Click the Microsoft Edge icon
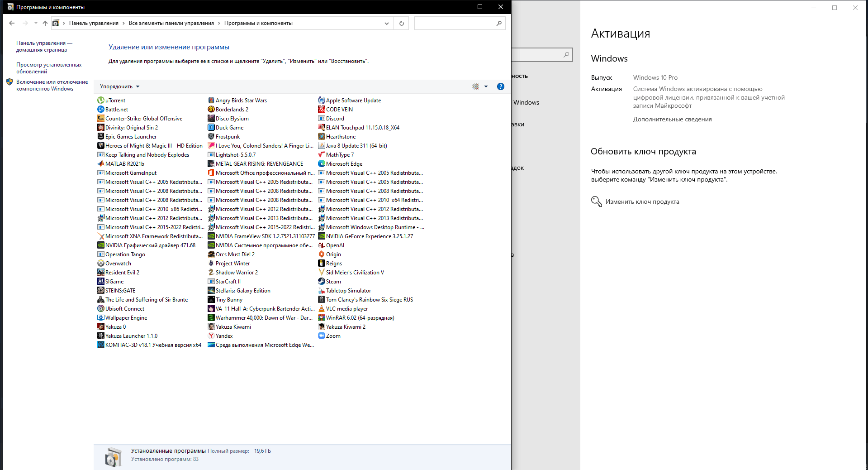The height and width of the screenshot is (470, 868). (x=322, y=164)
